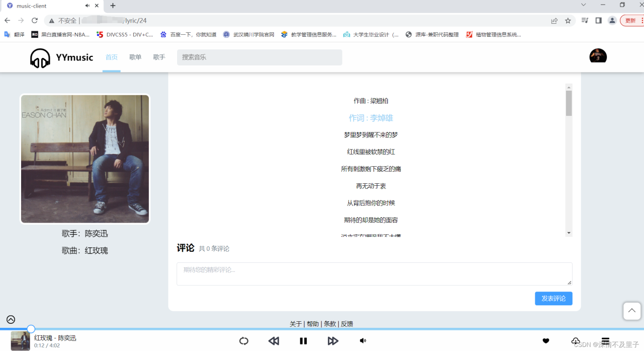Image resolution: width=644 pixels, height=351 pixels.
Task: Click the address bar URL
Action: (x=114, y=21)
